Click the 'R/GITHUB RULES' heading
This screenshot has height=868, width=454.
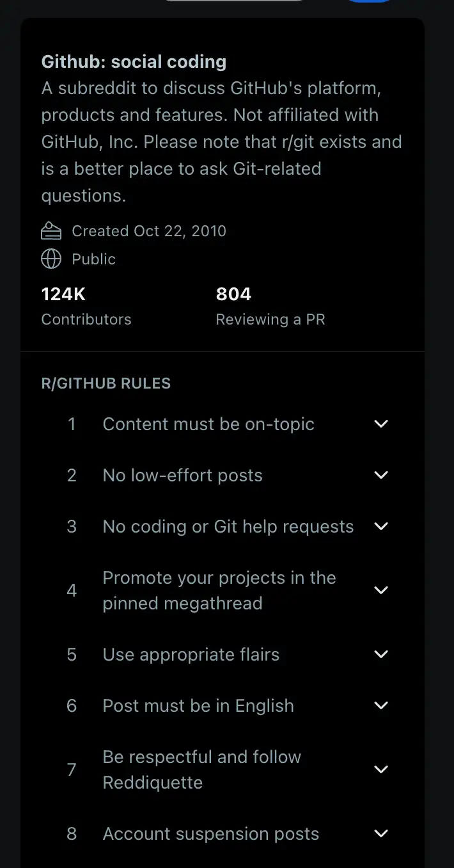tap(106, 383)
